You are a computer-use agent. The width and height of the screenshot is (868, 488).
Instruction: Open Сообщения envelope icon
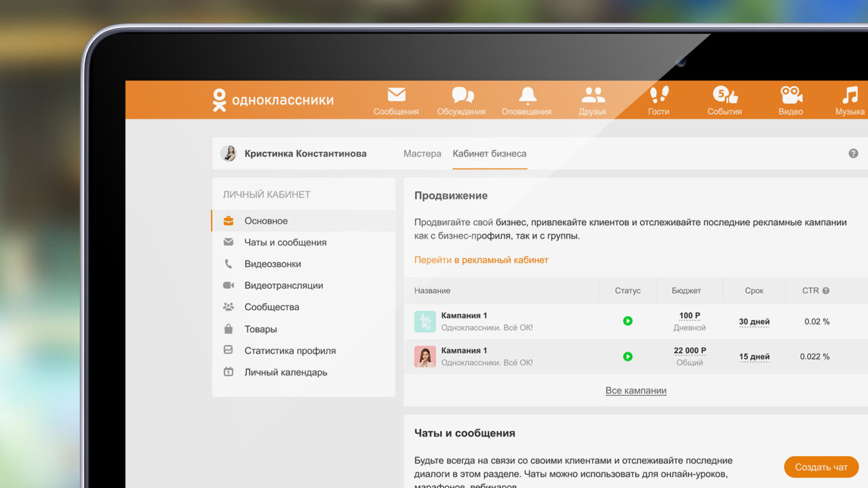click(x=396, y=95)
